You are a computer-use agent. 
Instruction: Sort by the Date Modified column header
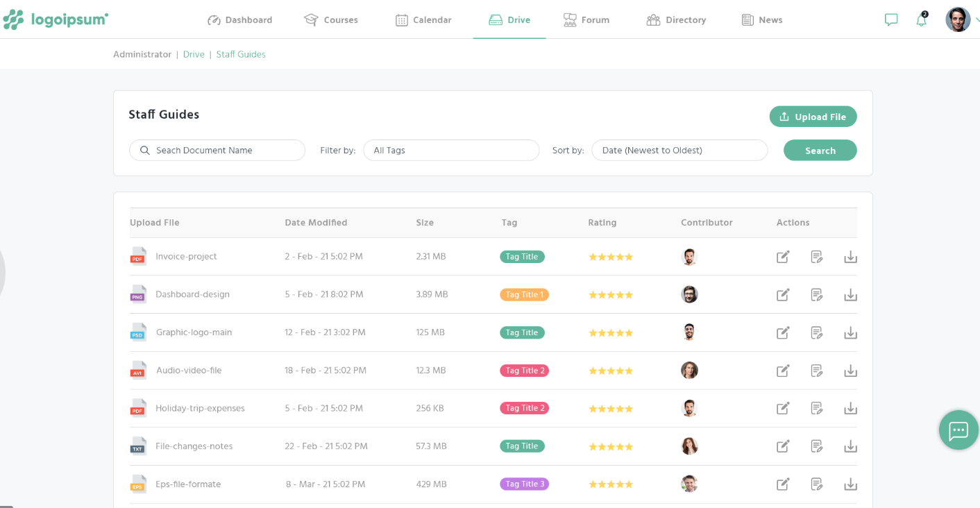click(316, 223)
